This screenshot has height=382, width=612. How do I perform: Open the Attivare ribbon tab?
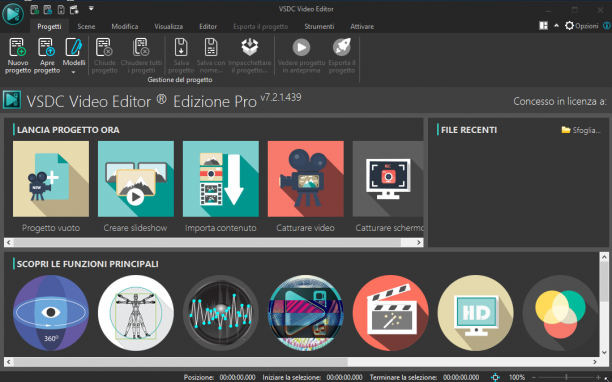click(x=362, y=27)
